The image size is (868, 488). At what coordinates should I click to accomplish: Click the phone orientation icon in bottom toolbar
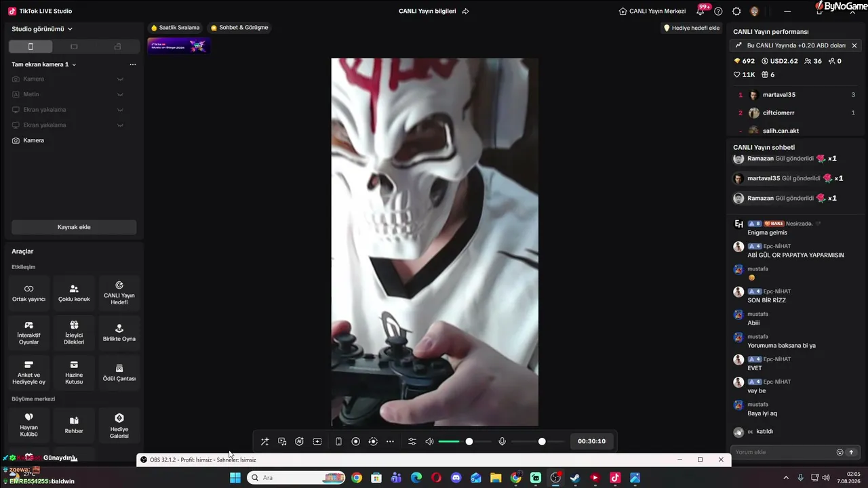338,441
